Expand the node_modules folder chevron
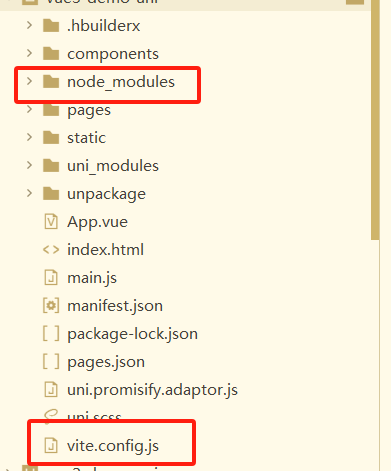This screenshot has height=471, width=391. coord(29,81)
